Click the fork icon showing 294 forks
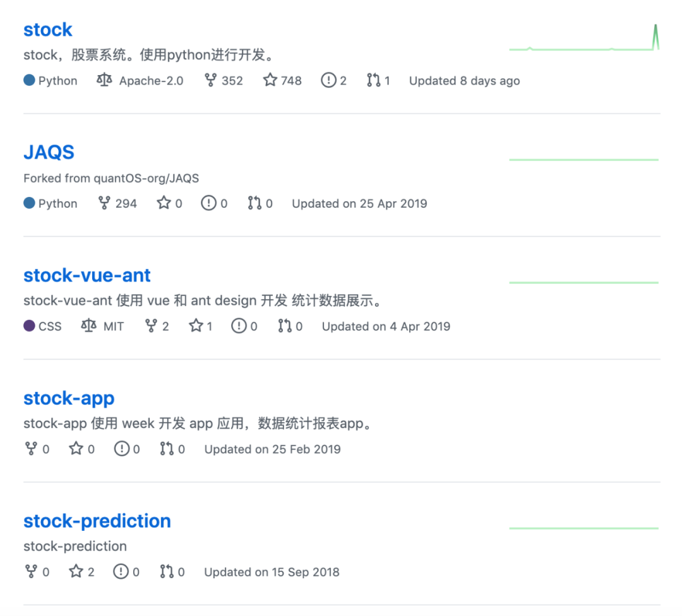This screenshot has height=616, width=682. pyautogui.click(x=104, y=203)
